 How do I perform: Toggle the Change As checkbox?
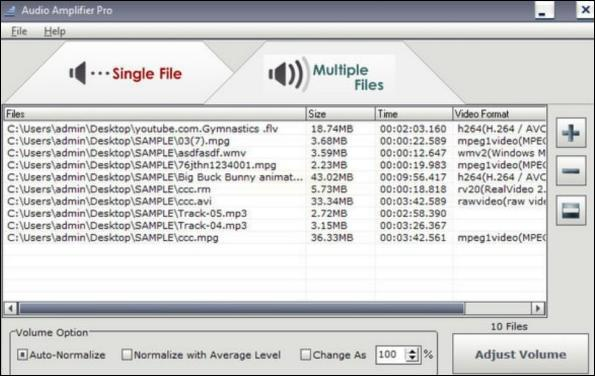click(x=305, y=355)
